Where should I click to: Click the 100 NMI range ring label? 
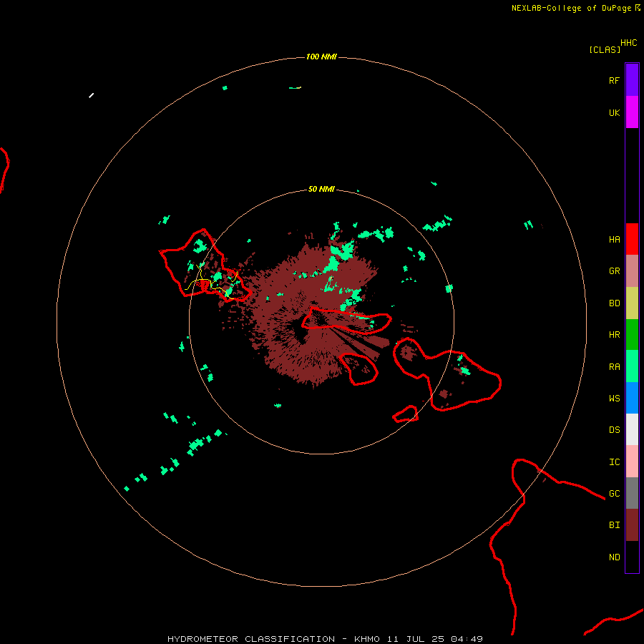[x=321, y=57]
